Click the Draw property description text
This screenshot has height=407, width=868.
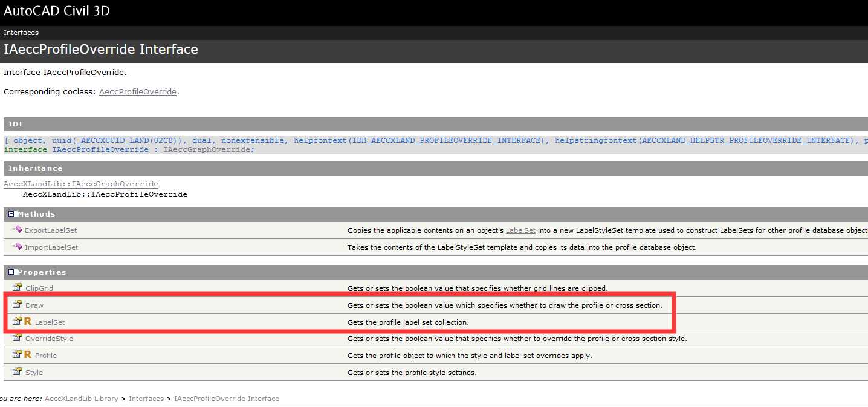coord(505,305)
